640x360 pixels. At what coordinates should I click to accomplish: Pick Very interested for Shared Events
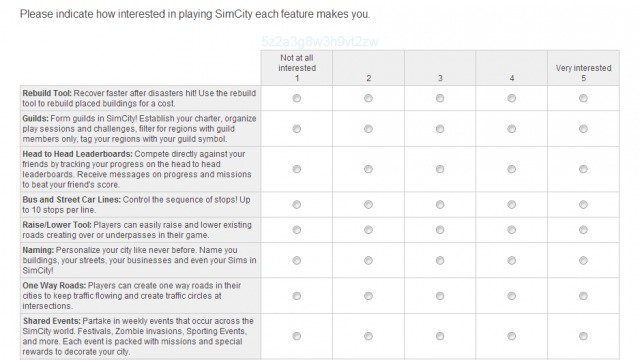tap(583, 336)
